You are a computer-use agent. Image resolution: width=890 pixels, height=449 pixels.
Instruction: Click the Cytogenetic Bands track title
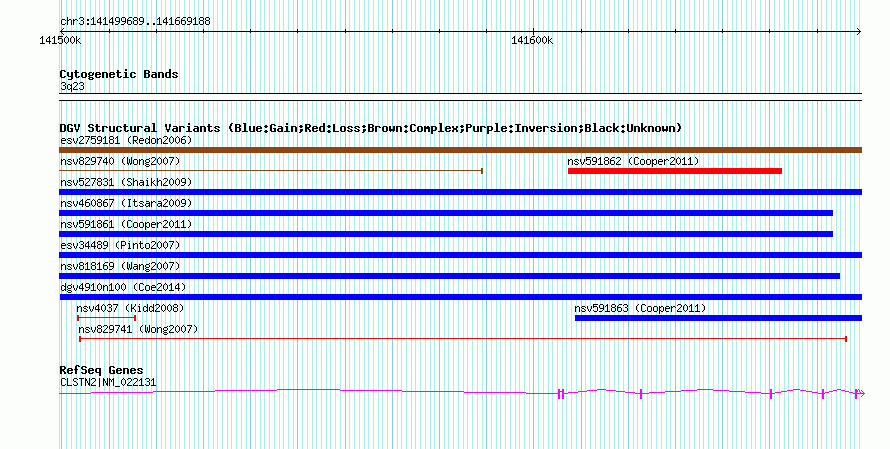point(119,74)
